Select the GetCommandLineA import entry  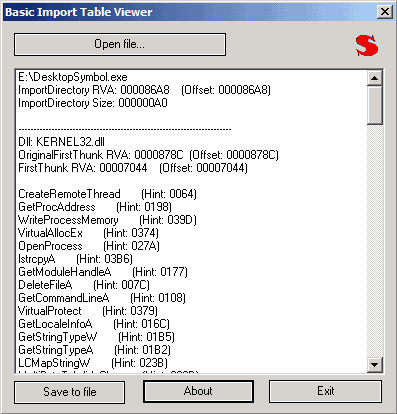(x=102, y=298)
